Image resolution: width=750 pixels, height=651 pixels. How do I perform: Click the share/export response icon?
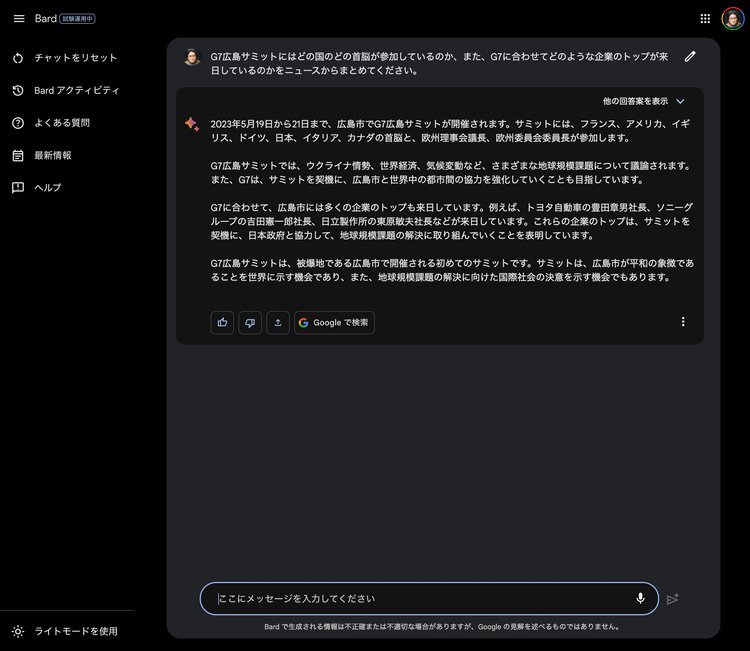pos(277,322)
